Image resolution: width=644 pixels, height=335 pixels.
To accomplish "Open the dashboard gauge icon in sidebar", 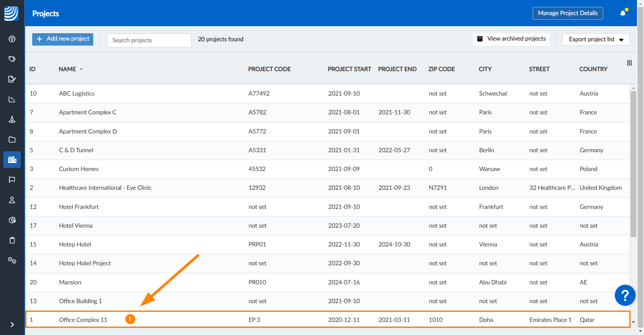I will (x=12, y=39).
